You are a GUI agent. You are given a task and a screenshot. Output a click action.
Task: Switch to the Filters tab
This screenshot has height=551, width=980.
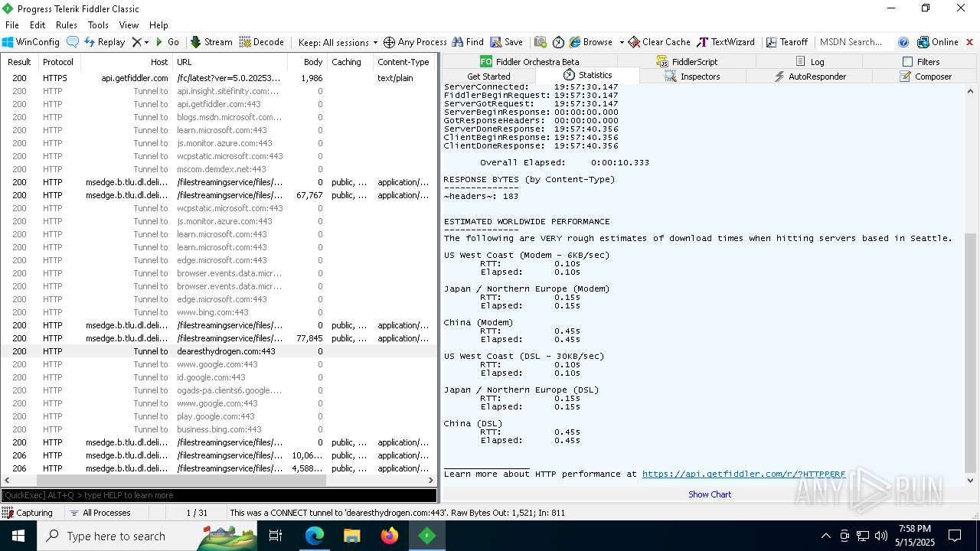[x=920, y=62]
